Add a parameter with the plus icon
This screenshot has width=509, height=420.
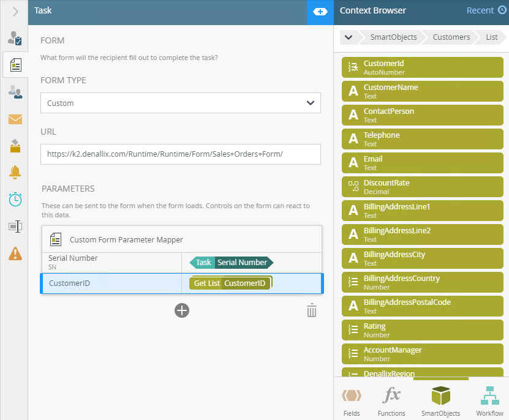(x=182, y=310)
